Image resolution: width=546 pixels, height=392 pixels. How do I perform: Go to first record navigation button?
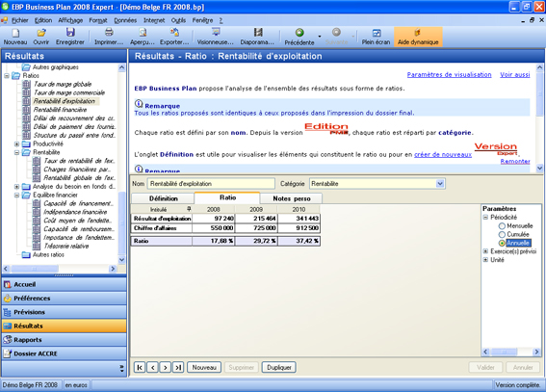point(140,367)
